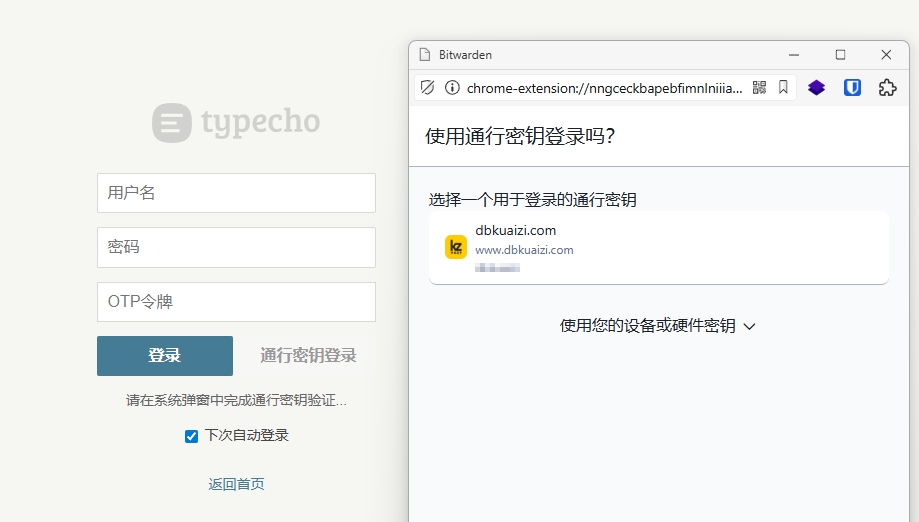The width and height of the screenshot is (919, 522).
Task: Select the dbkuaizi.com passkey entry
Action: pos(658,247)
